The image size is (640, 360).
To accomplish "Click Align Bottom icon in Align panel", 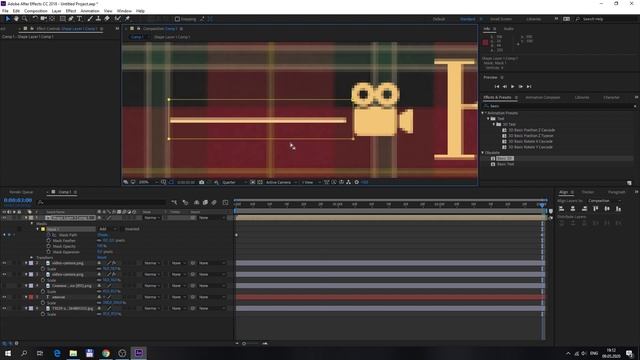I will click(618, 209).
